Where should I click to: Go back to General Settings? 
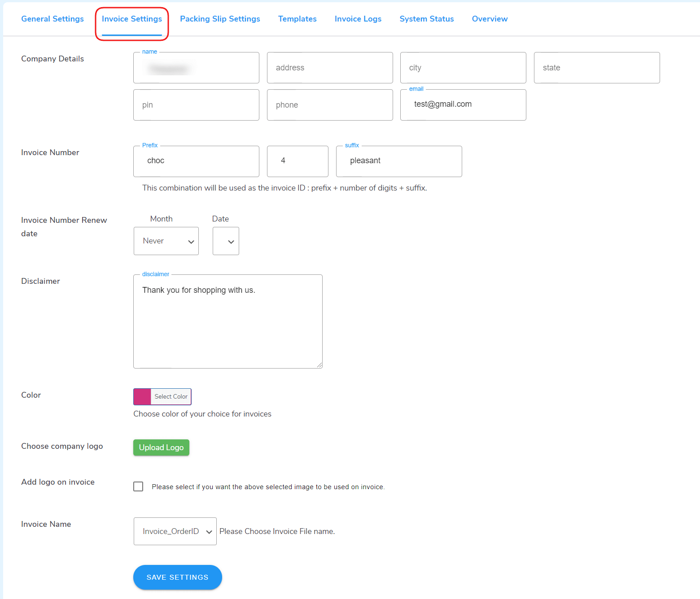pyautogui.click(x=52, y=19)
